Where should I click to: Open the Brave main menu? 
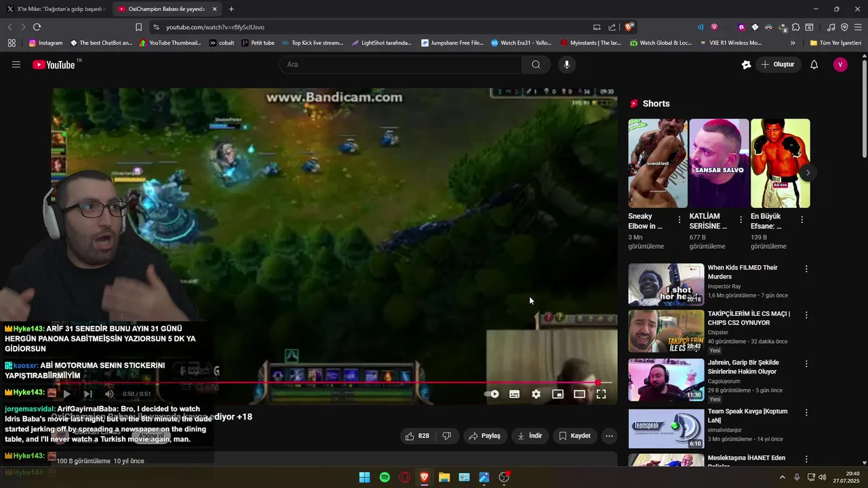tap(858, 27)
